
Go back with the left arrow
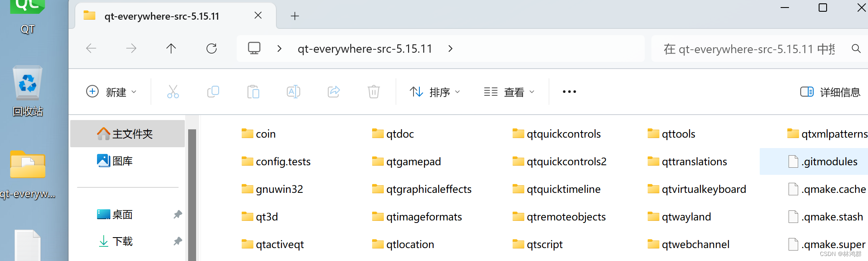(91, 49)
